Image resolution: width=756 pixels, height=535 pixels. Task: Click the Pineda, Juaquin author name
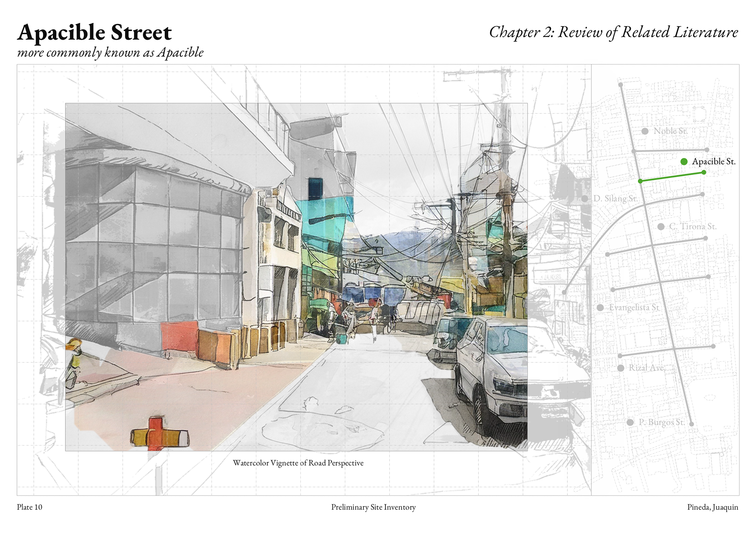coord(712,507)
